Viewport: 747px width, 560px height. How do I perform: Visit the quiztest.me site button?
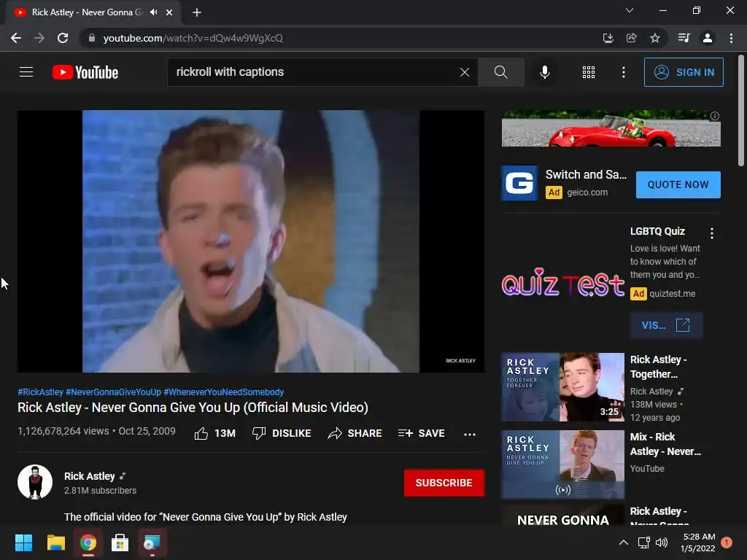click(665, 325)
